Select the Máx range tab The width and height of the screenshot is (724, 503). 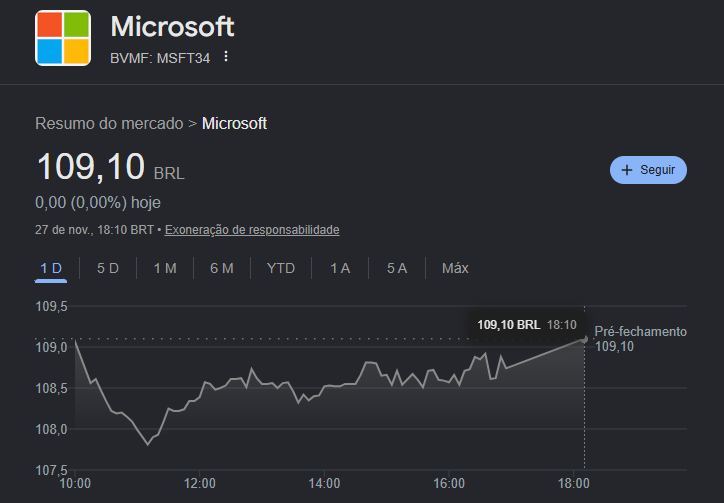[455, 268]
